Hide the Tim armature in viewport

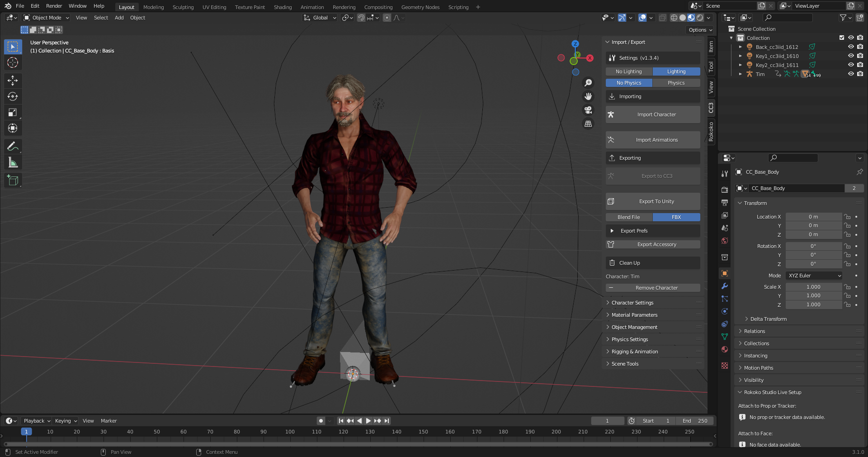coord(851,74)
